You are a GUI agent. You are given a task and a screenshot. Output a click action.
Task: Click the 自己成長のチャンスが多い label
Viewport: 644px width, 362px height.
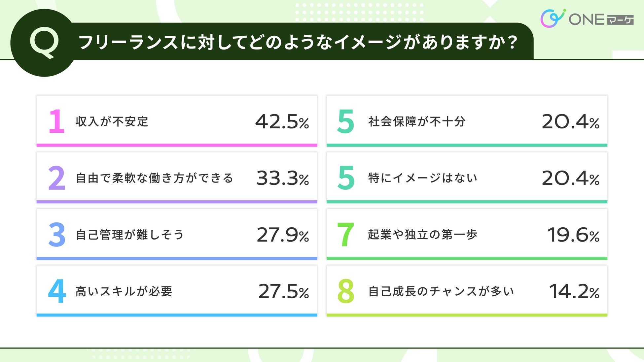pyautogui.click(x=441, y=291)
